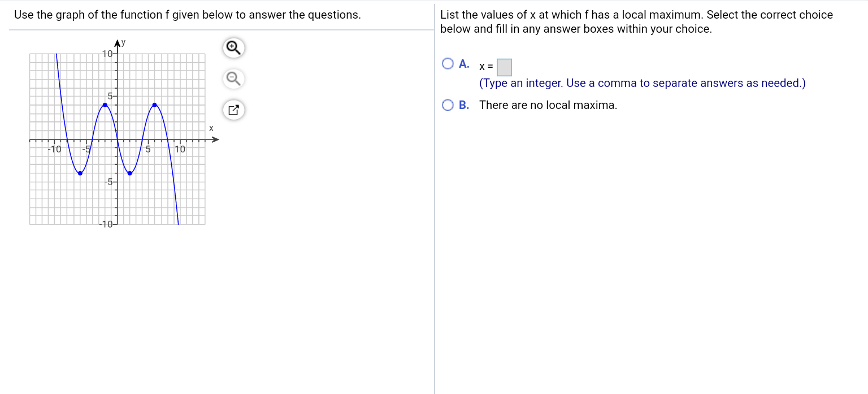Click the 'There are no local maxima' text

(x=548, y=105)
